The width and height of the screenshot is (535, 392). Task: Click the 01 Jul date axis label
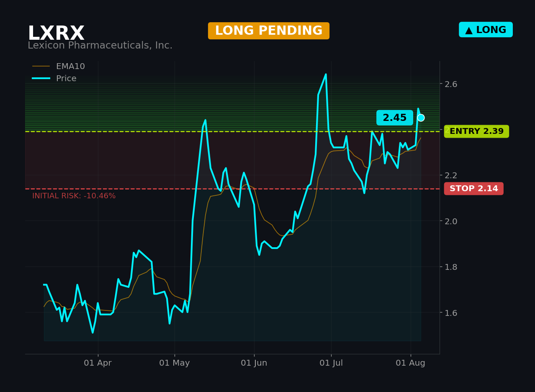(331, 363)
